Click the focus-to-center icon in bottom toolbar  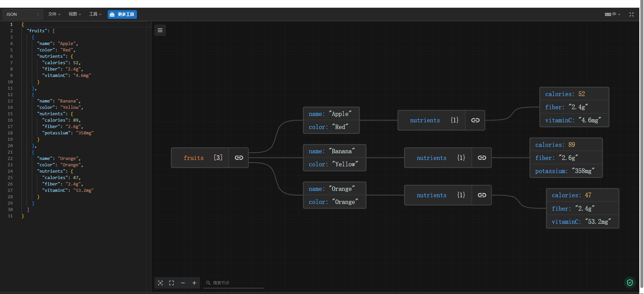pyautogui.click(x=160, y=283)
